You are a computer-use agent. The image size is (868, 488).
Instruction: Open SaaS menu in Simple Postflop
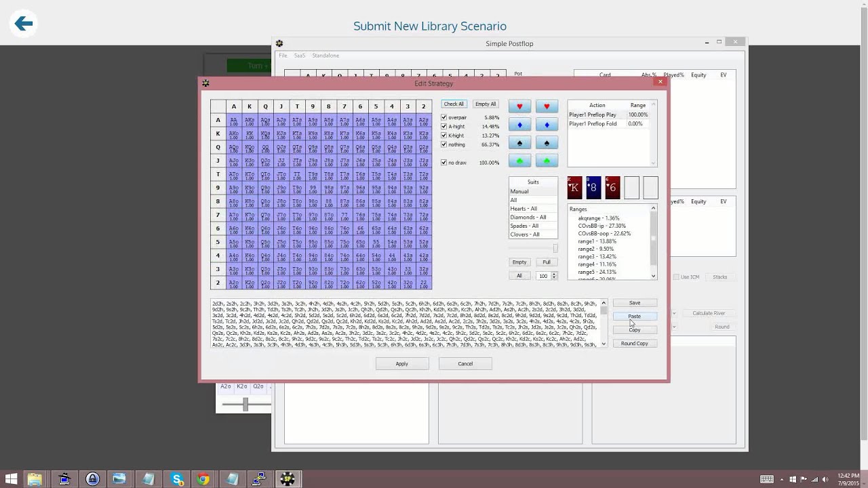click(300, 56)
